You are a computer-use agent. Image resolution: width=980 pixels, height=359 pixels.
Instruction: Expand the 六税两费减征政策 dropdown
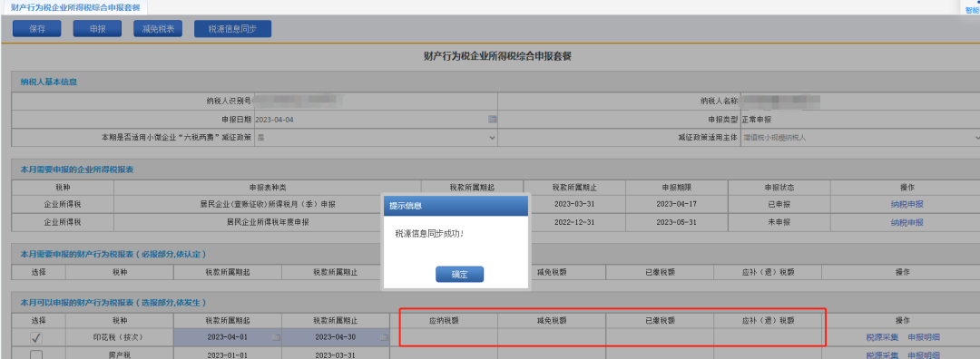tap(375, 137)
